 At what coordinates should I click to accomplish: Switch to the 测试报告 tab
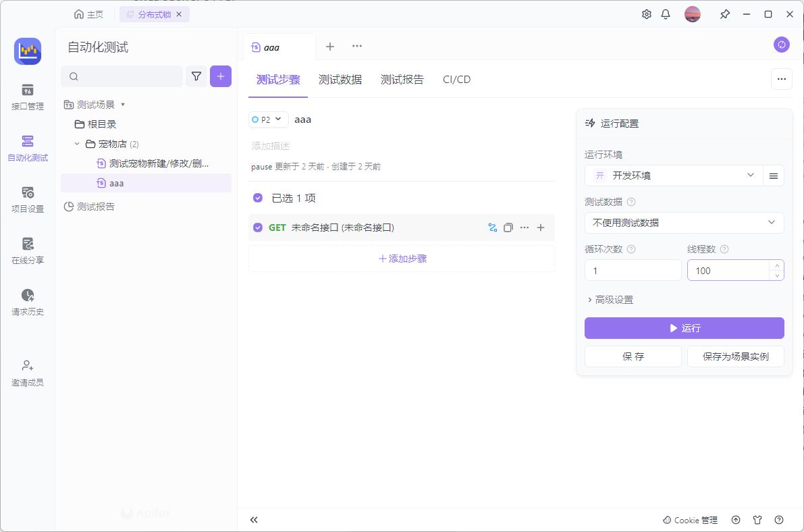[402, 80]
